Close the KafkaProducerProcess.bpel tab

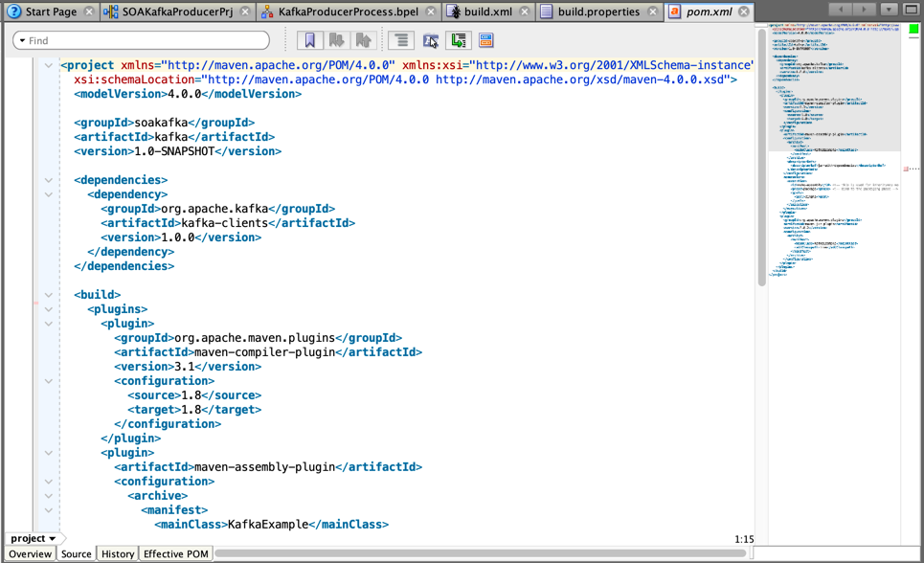(x=431, y=11)
